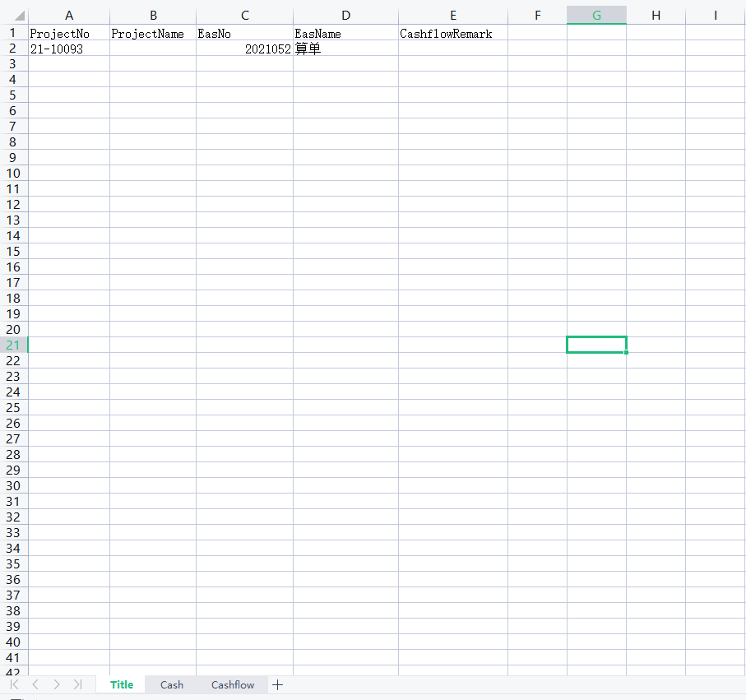Click the cell containing 算单

pyautogui.click(x=345, y=49)
